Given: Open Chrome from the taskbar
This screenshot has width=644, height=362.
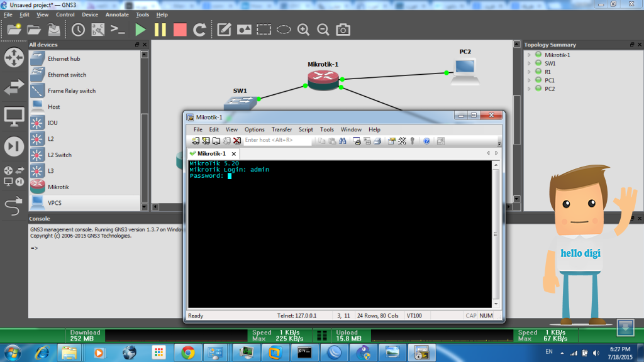Looking at the screenshot, I should coord(188,353).
